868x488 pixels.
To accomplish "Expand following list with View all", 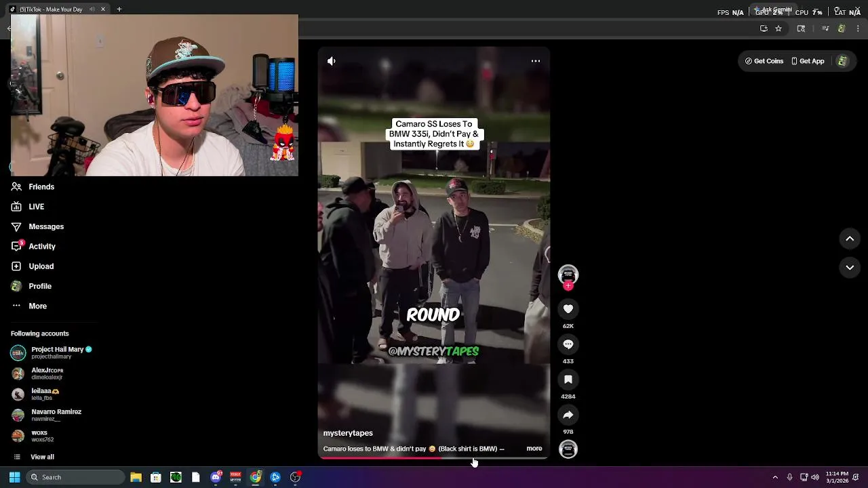I will [x=34, y=457].
